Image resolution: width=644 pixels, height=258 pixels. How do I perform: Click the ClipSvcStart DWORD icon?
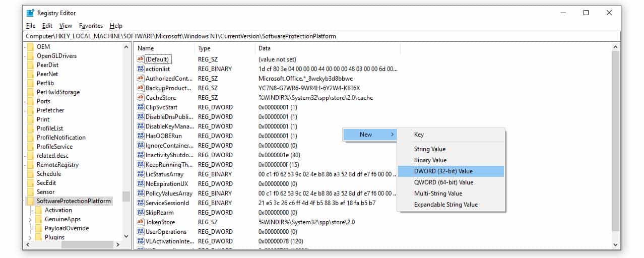point(141,107)
